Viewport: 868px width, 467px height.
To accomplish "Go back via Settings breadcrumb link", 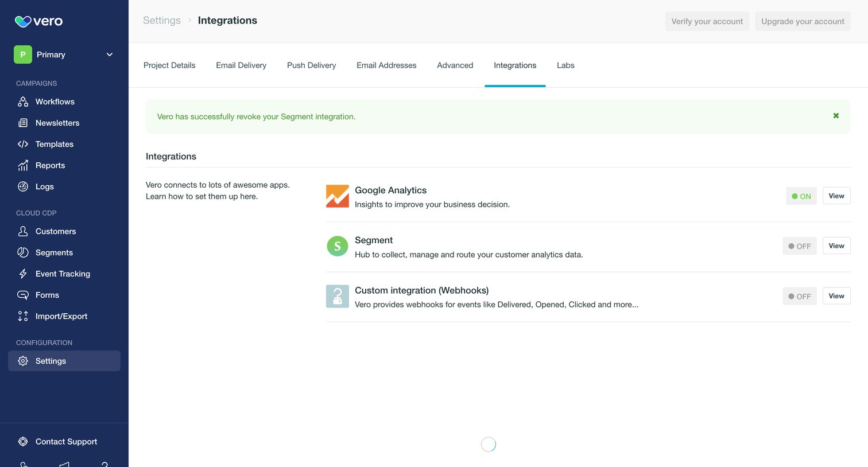I will tap(162, 20).
